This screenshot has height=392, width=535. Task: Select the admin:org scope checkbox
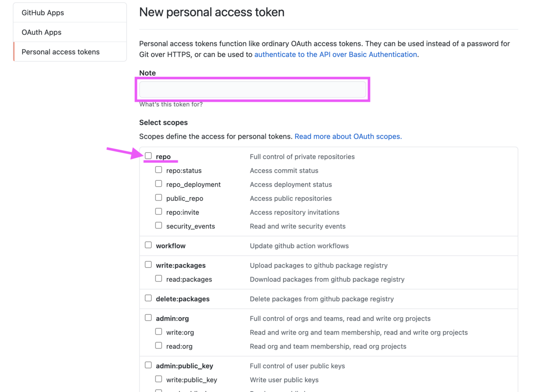point(148,318)
